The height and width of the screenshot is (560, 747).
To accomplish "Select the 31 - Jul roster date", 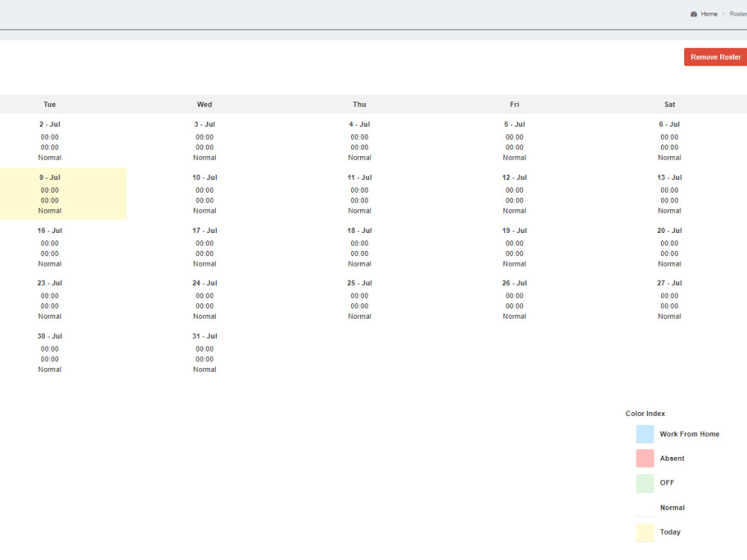I will (x=205, y=336).
